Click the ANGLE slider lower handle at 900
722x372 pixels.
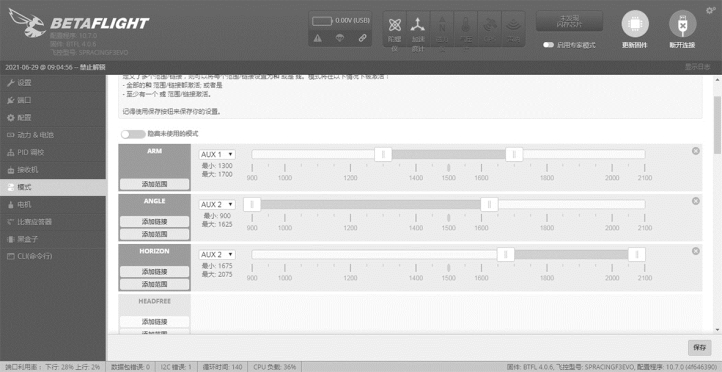tap(252, 204)
